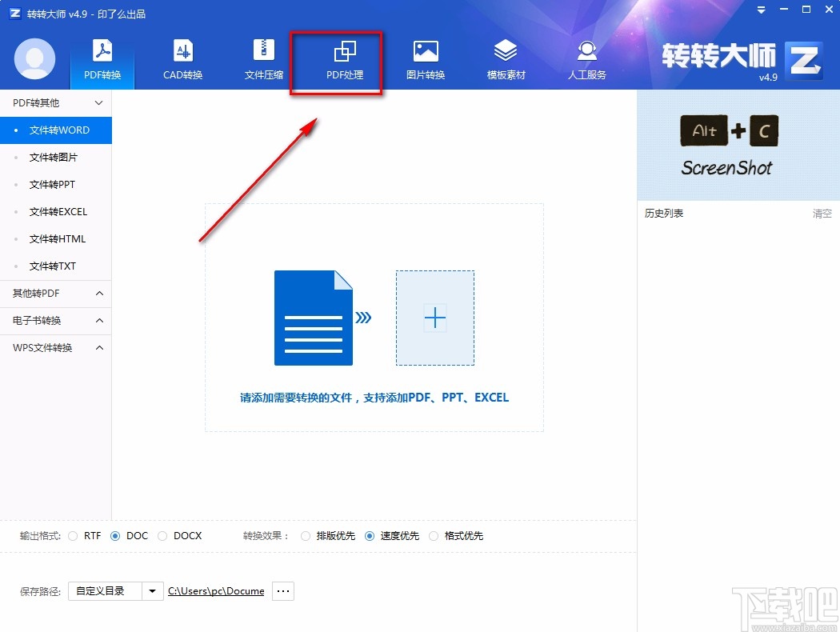The image size is (840, 632).
Task: Click 清空 to clear history list
Action: 822,214
